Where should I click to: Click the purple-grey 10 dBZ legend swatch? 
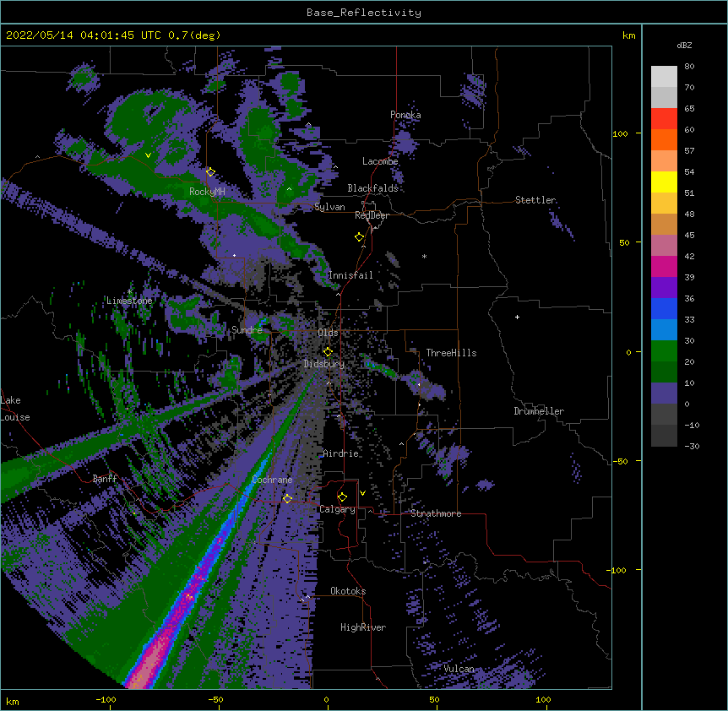tap(664, 393)
